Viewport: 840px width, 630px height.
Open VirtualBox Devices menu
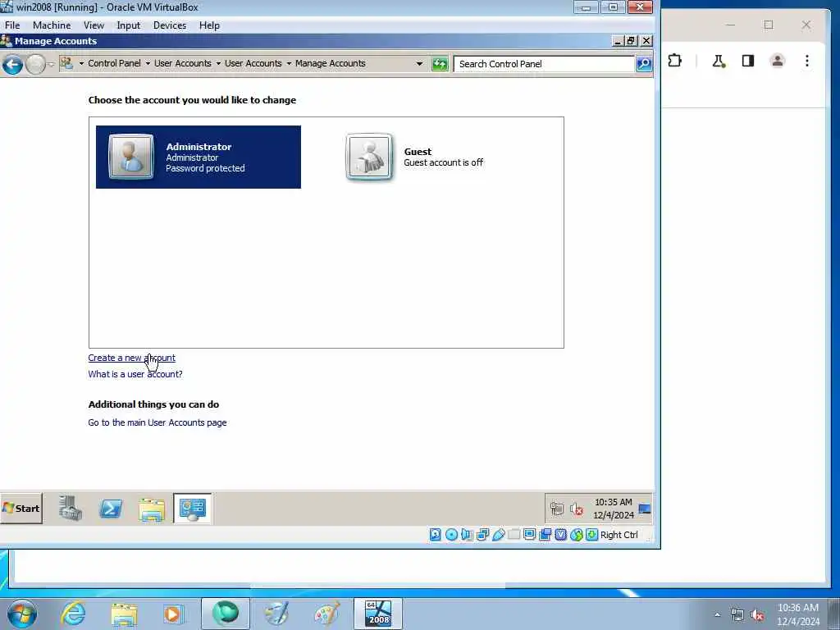170,25
